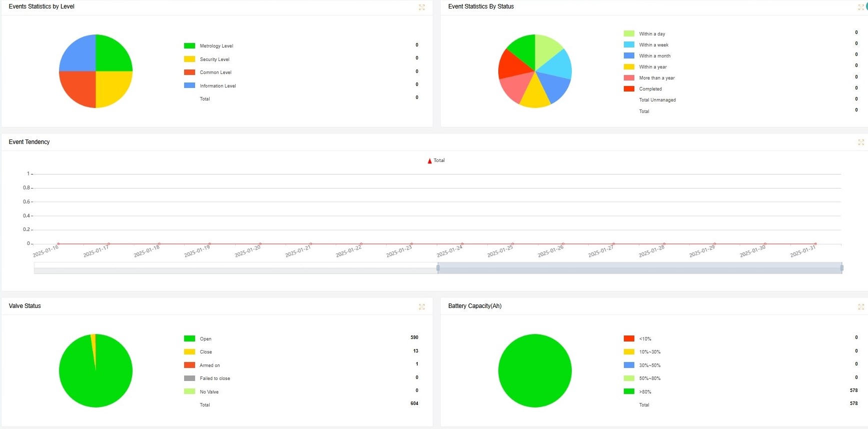This screenshot has width=868, height=429.
Task: Click the Completed legend label
Action: click(650, 89)
